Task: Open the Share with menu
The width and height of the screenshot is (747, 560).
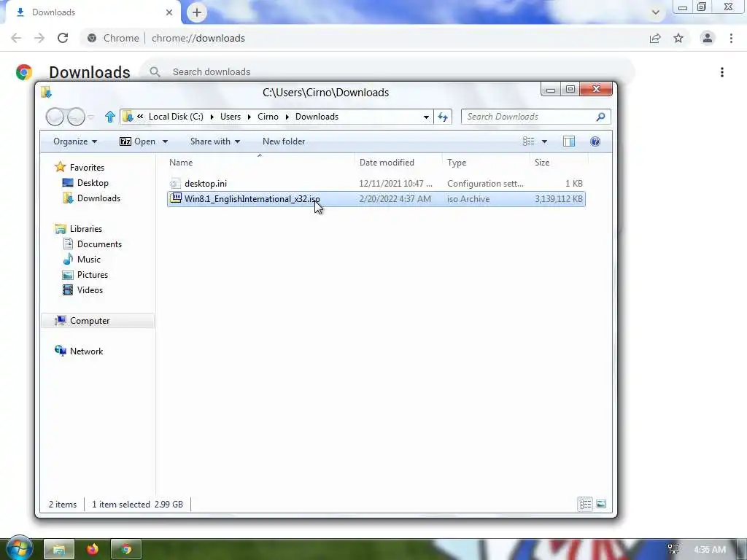Action: click(215, 141)
